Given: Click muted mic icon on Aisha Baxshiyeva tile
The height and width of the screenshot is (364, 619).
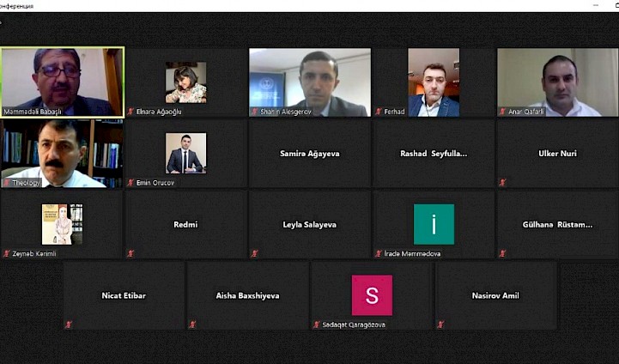Looking at the screenshot, I should (x=192, y=325).
